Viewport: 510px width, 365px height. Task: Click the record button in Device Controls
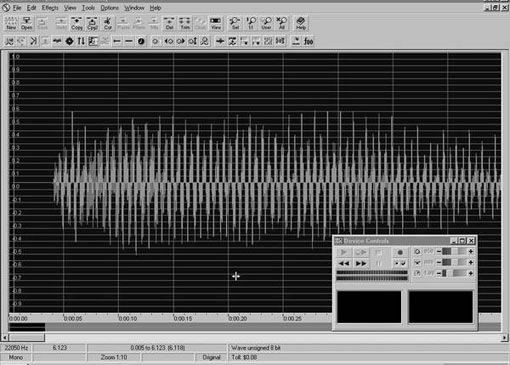click(400, 252)
